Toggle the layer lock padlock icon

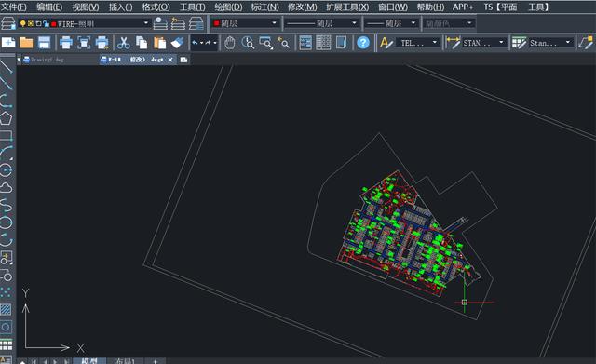(46, 23)
